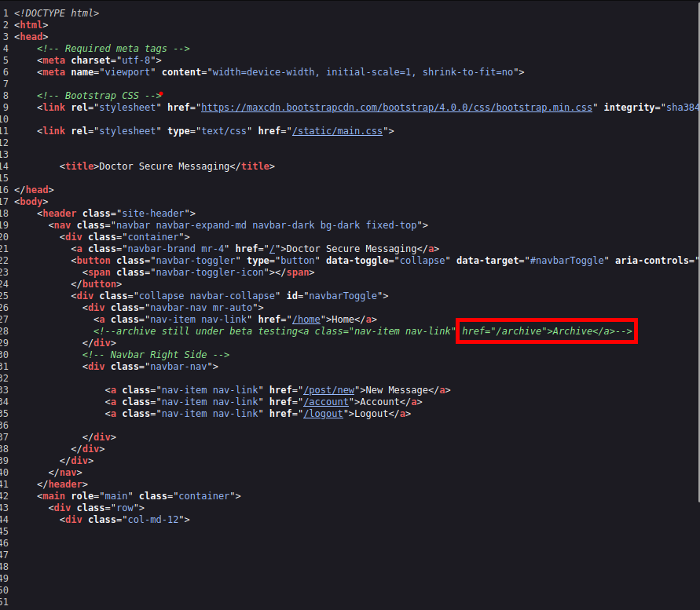Click the "Bootstrap CSS" comment
Viewport: 700px width, 610px height.
(x=98, y=96)
